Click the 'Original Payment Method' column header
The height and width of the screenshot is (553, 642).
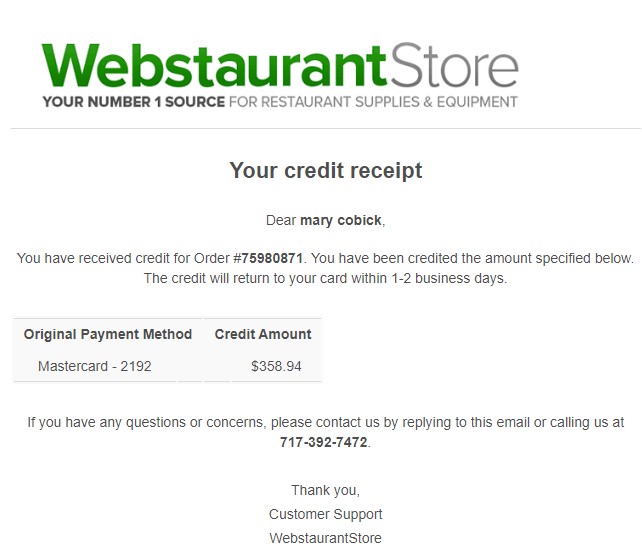click(x=108, y=334)
